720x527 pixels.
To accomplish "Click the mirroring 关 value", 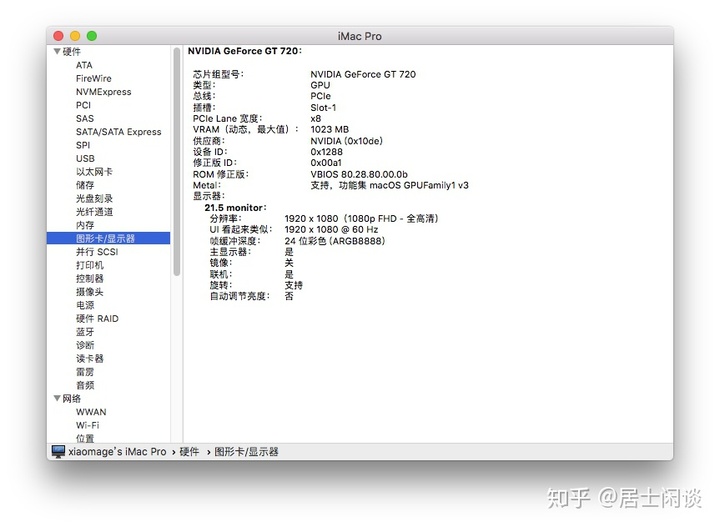I will point(289,263).
